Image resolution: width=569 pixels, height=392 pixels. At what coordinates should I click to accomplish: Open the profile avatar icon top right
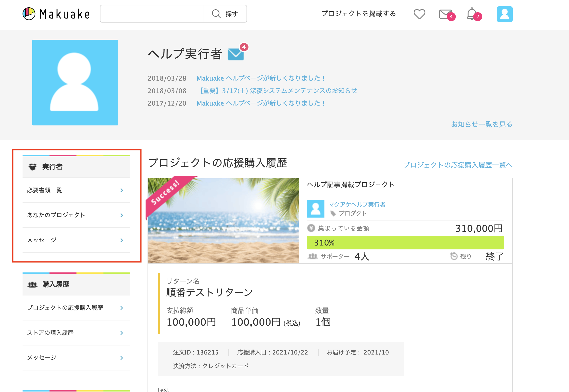click(505, 14)
